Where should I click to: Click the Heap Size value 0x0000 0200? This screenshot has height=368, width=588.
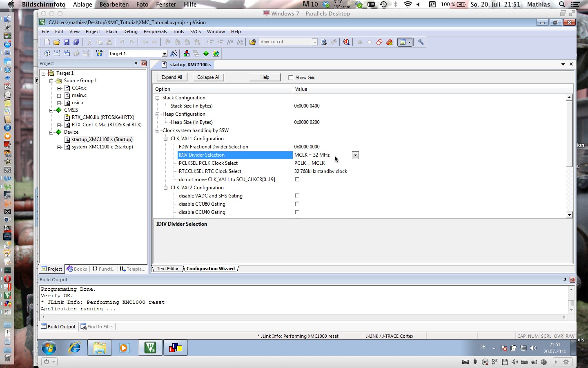[x=307, y=122]
